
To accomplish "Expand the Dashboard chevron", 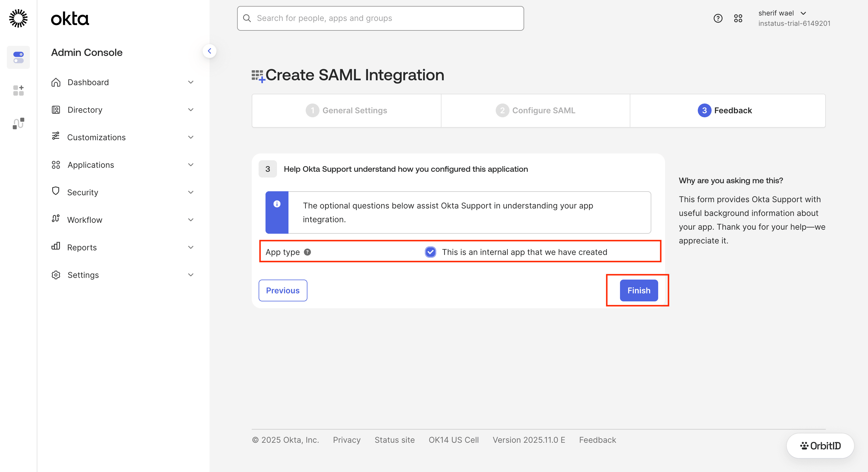I will (x=191, y=82).
